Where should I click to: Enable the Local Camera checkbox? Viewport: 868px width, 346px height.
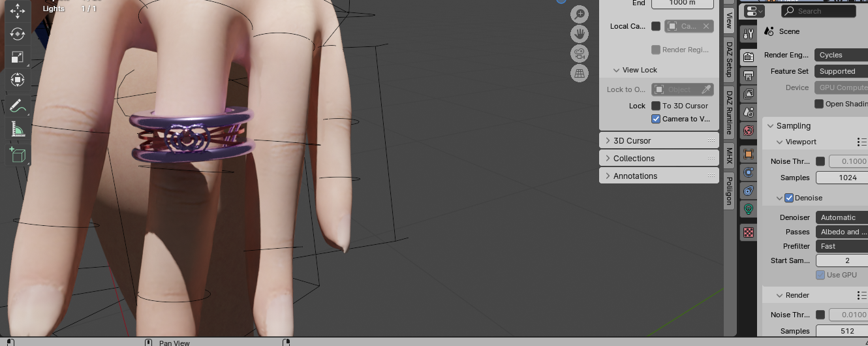pyautogui.click(x=656, y=26)
